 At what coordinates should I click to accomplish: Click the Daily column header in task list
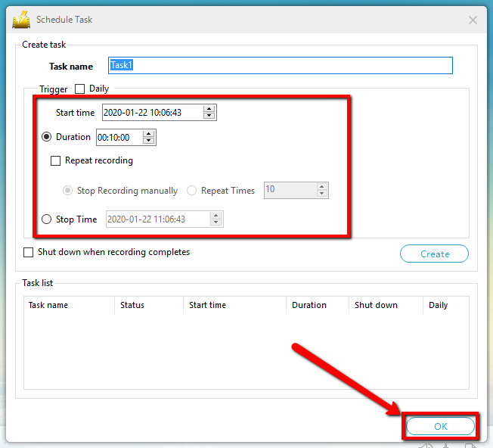(x=438, y=305)
